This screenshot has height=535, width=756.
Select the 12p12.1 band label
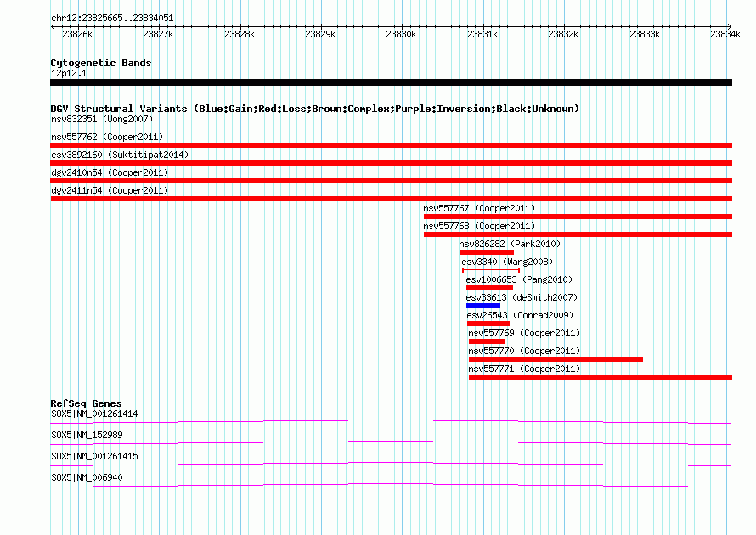tap(69, 73)
